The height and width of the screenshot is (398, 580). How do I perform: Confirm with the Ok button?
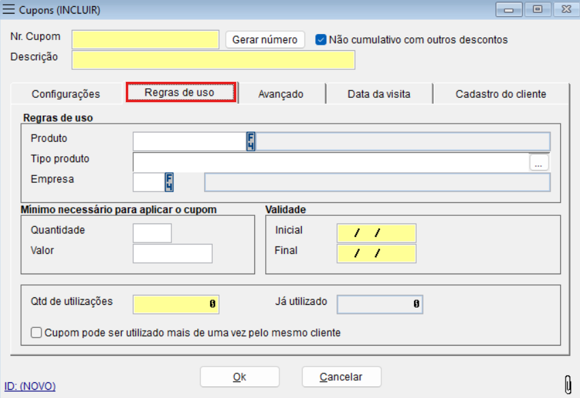[x=240, y=377]
